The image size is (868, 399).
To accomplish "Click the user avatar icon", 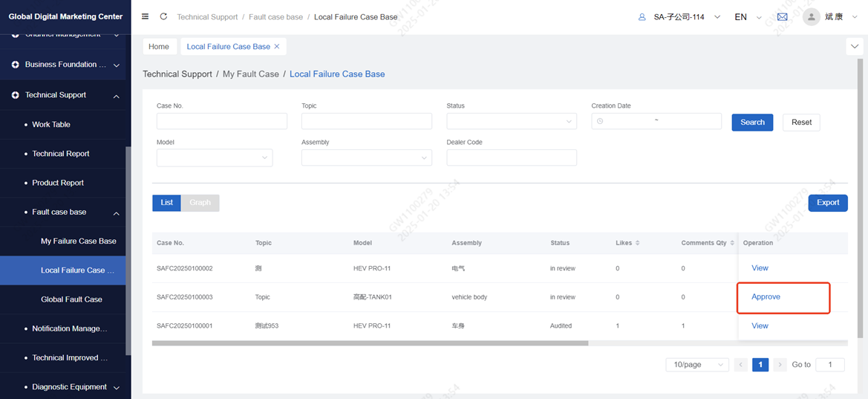I will click(811, 17).
